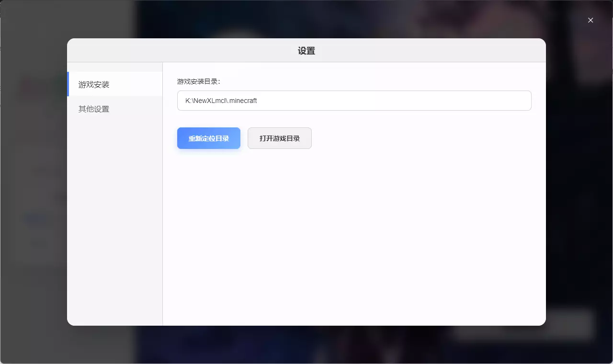Screen dimensions: 613x364
Task: Select the 游戏安装 tab
Action: click(x=115, y=84)
